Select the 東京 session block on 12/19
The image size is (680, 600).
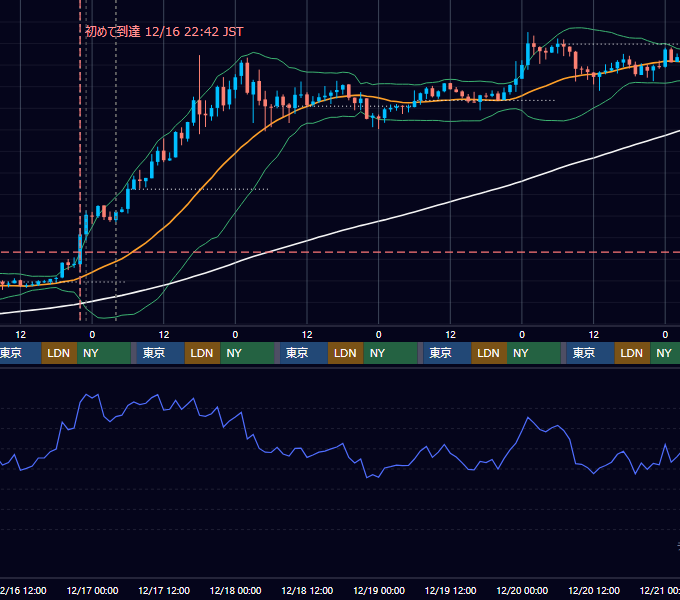447,353
